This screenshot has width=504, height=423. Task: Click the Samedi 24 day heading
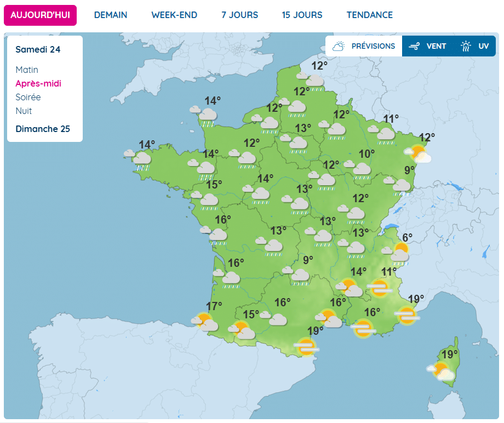pos(38,49)
